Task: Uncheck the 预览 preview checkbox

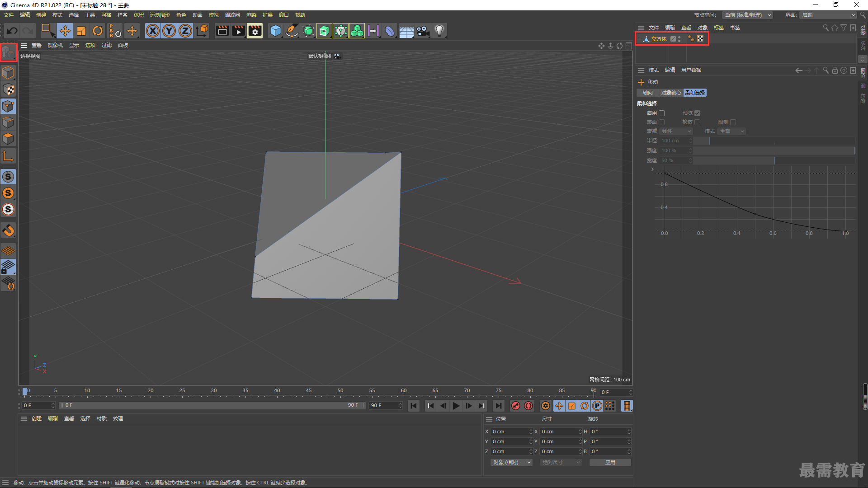Action: tap(697, 113)
